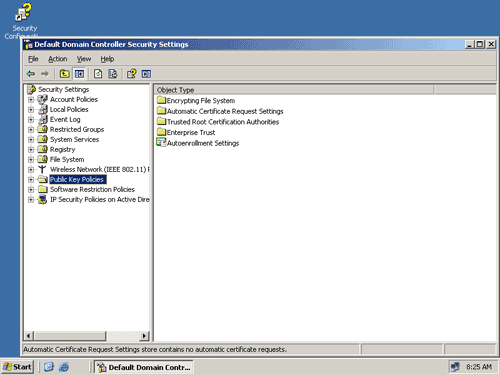
Task: Expand the Registry node
Action: (31, 150)
